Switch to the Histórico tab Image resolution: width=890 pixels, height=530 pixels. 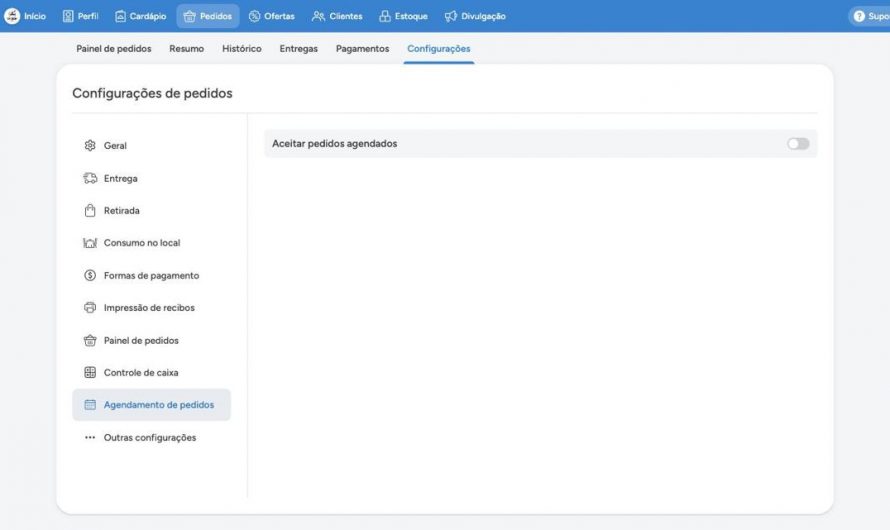tap(242, 49)
